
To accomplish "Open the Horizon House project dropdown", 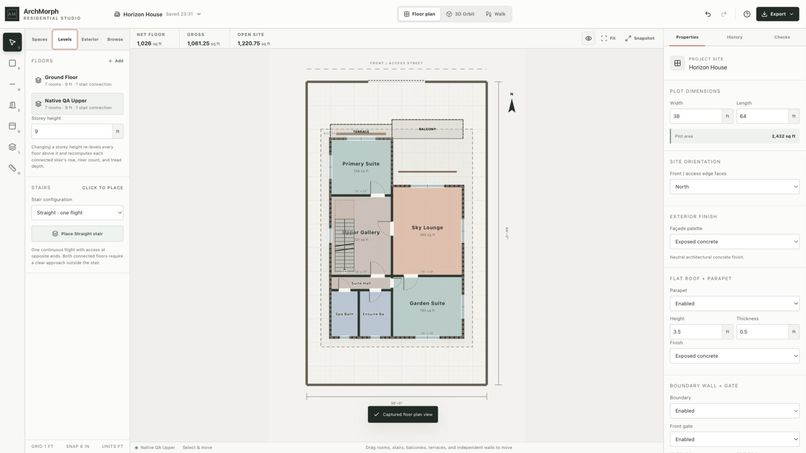I will click(157, 14).
